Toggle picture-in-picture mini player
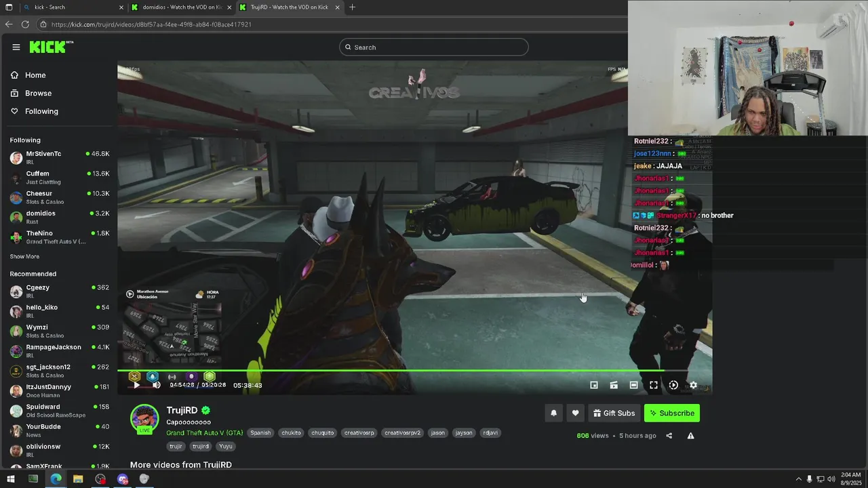This screenshot has width=868, height=488. pyautogui.click(x=594, y=385)
